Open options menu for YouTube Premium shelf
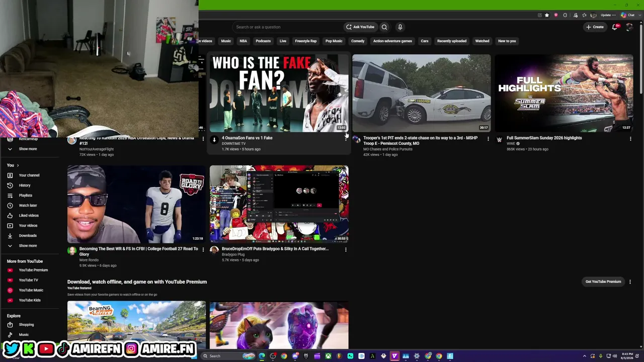 tap(630, 282)
